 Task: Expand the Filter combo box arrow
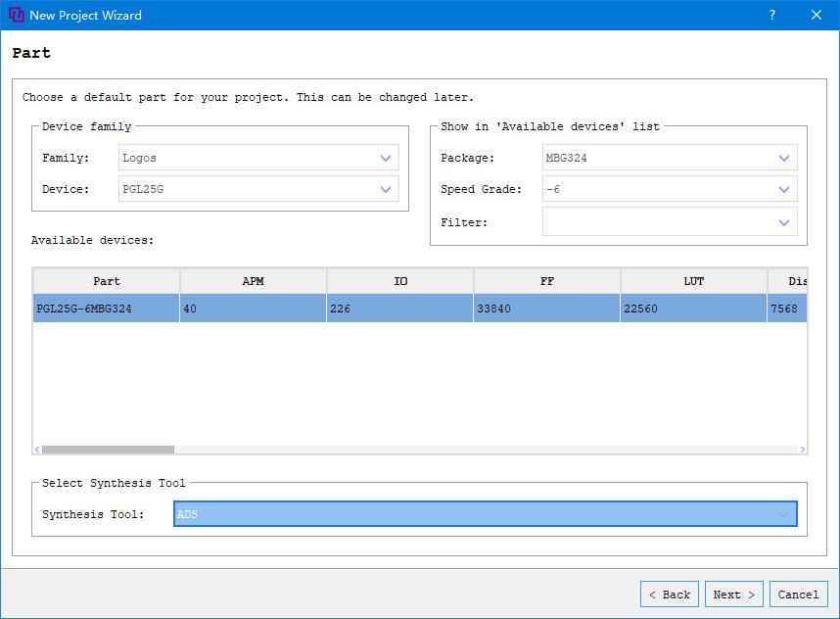pos(784,222)
